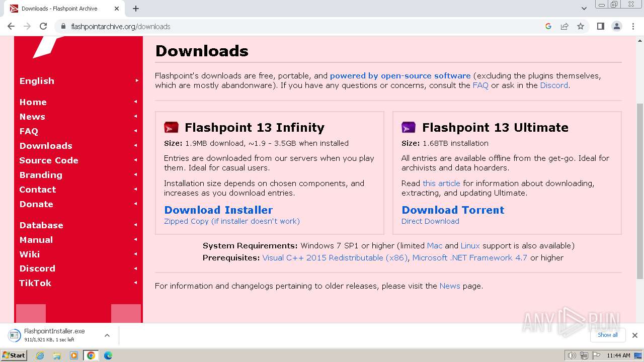Open the Wiki sidebar item
The height and width of the screenshot is (362, 644).
click(x=78, y=254)
